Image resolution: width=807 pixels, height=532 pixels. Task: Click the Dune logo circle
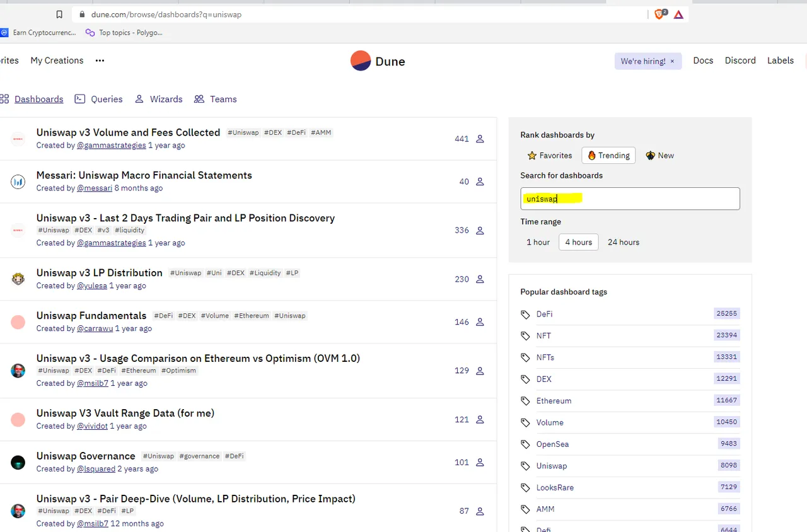click(361, 61)
